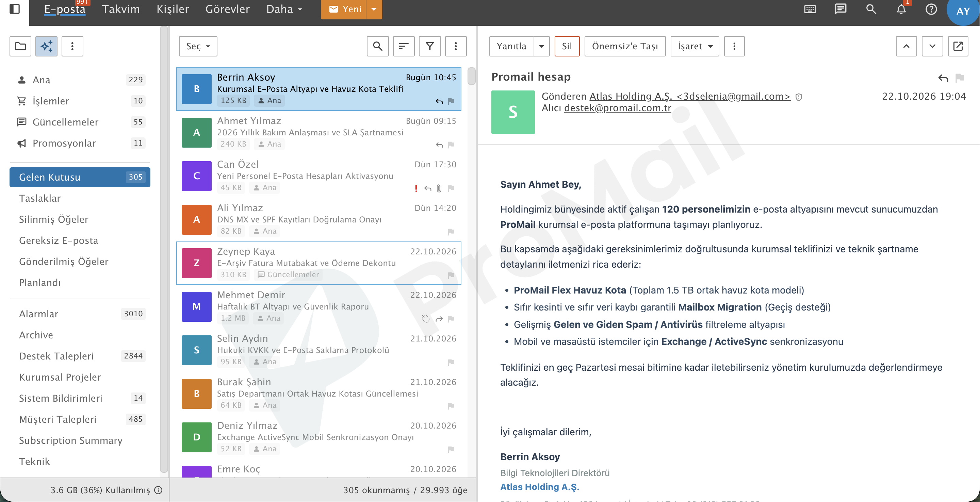Open the E-posta tab
Viewport: 980px width, 502px height.
[x=65, y=9]
